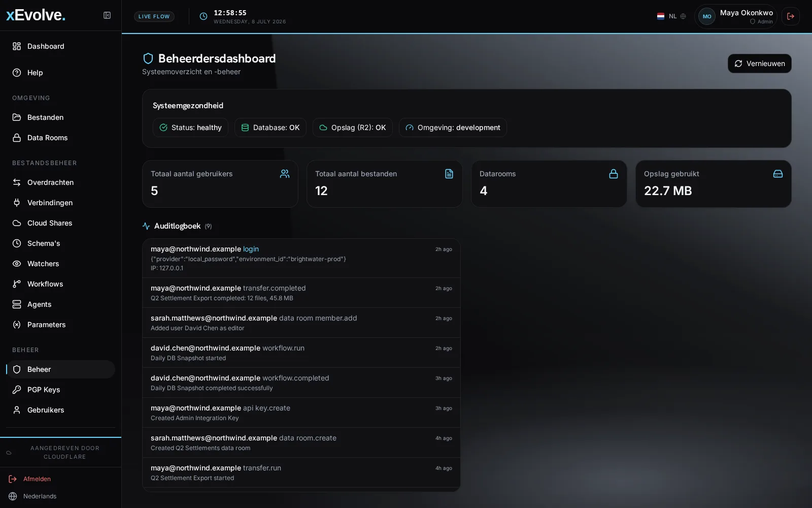Select the 'Daily DB Snapshot started' entry

301,353
